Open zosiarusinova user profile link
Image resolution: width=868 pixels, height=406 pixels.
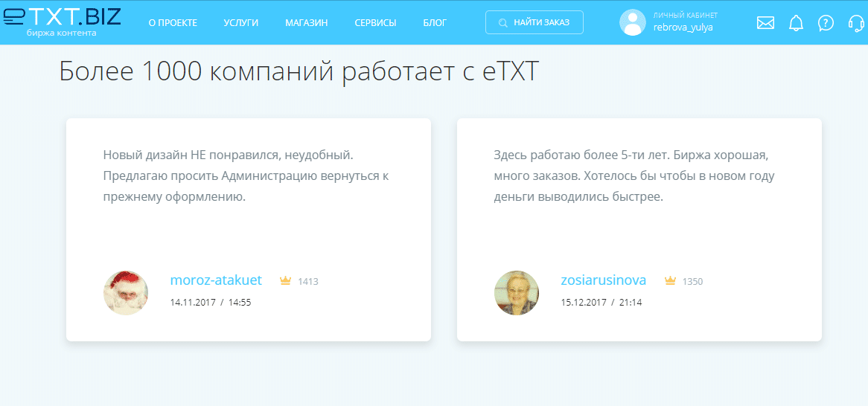tap(604, 280)
